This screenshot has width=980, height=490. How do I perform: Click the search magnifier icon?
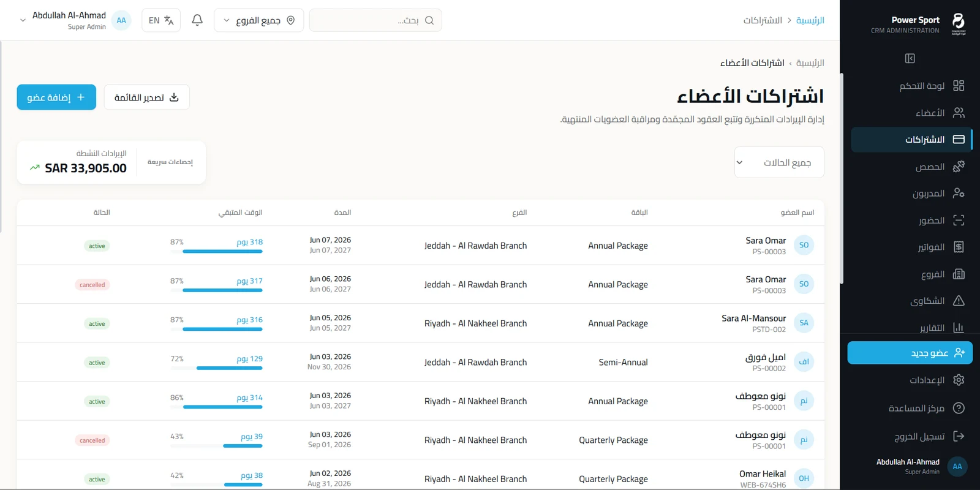coord(429,20)
